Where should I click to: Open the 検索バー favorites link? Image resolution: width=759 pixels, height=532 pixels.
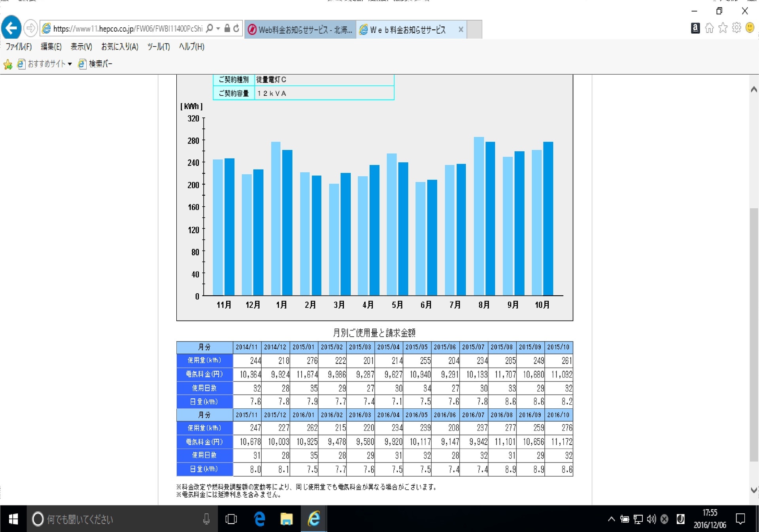pos(95,64)
